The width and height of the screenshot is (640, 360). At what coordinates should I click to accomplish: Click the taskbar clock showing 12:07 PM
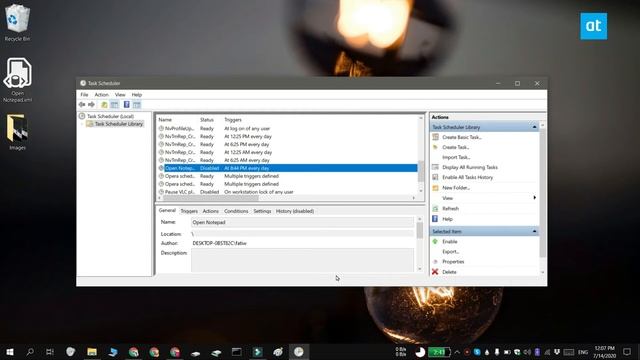604,352
